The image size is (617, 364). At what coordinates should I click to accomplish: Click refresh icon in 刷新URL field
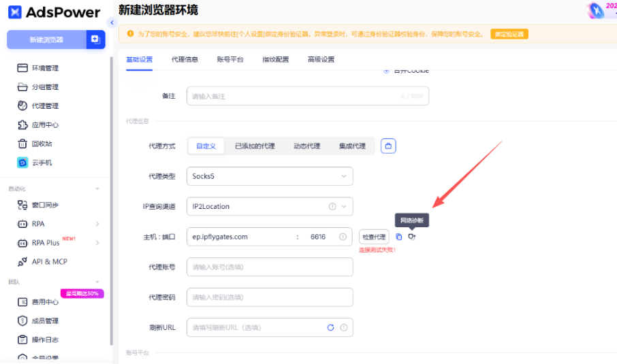pos(330,327)
